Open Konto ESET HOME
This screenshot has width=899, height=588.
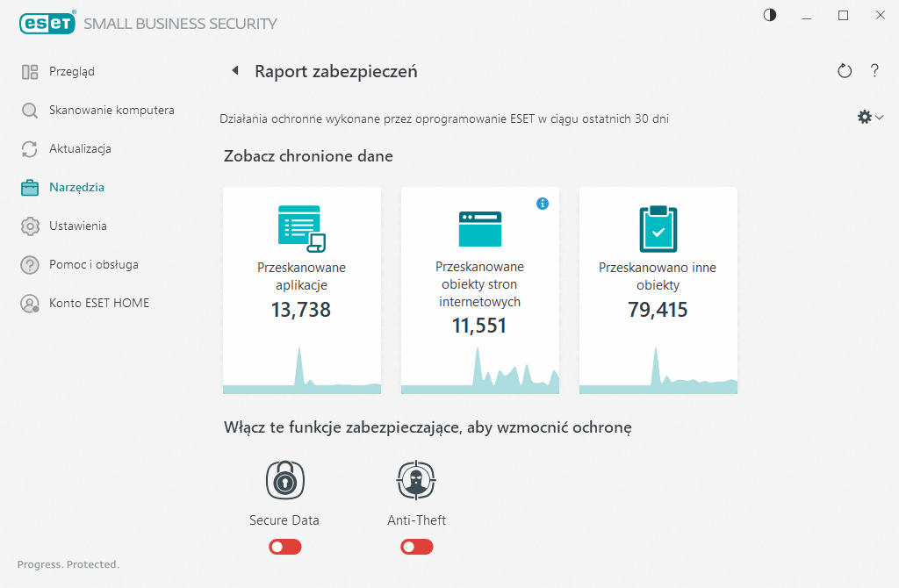coord(99,303)
